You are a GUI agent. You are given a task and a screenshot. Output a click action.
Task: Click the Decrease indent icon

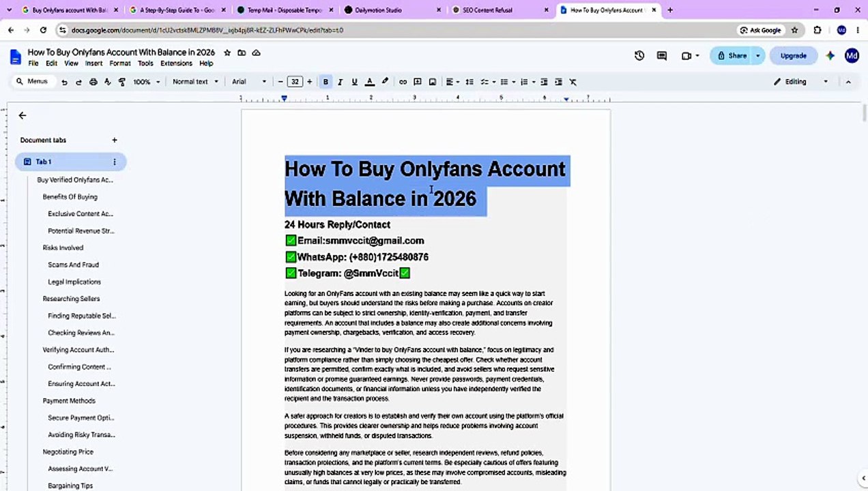tap(544, 82)
